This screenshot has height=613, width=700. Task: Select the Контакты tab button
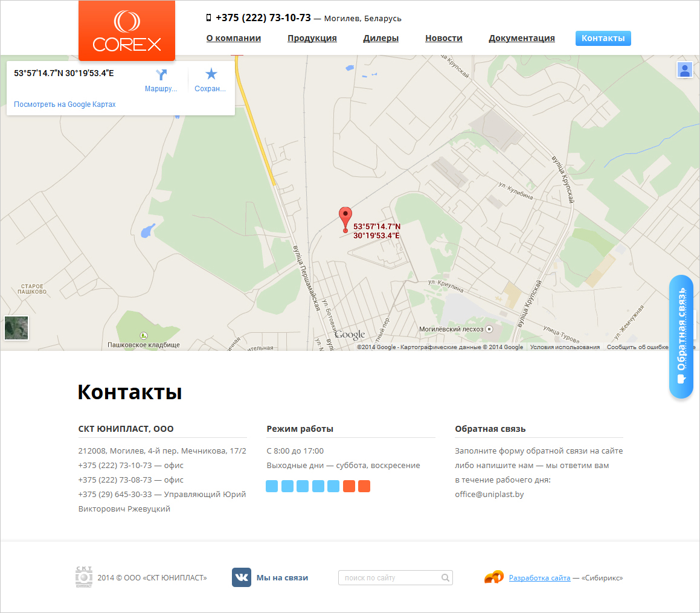point(603,38)
